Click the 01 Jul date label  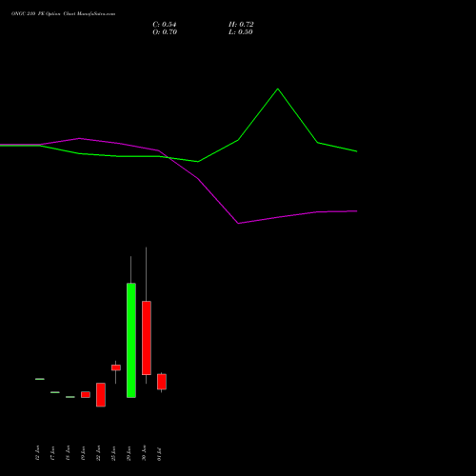(159, 454)
